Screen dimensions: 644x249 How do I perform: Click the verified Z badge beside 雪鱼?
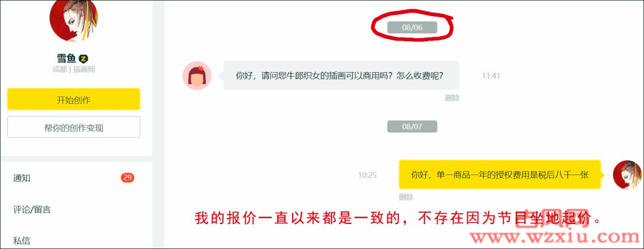[83, 58]
